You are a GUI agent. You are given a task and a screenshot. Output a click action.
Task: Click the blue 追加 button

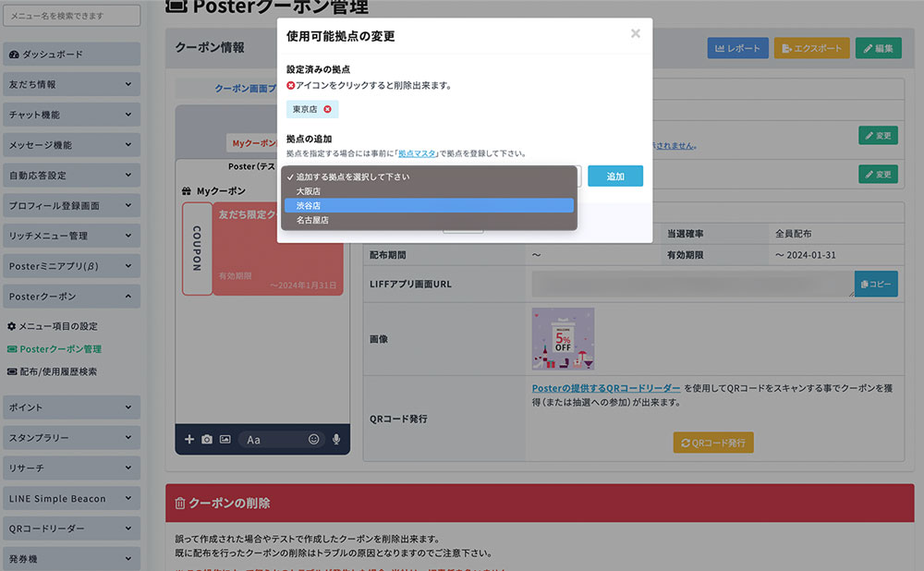pyautogui.click(x=615, y=176)
